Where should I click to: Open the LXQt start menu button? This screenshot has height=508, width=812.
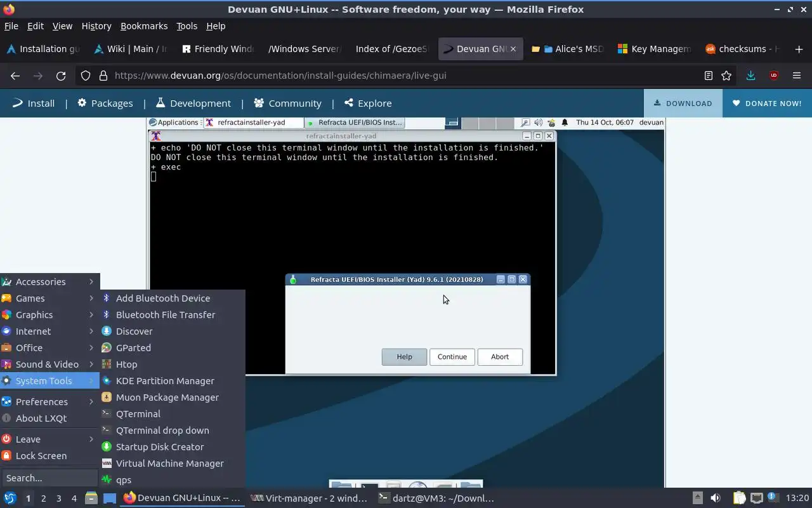click(10, 498)
